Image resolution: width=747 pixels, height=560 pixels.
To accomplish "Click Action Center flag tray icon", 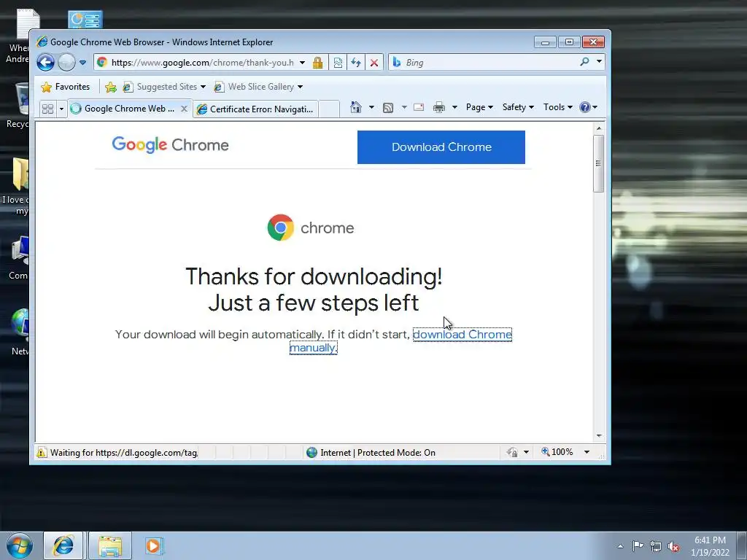I will (x=638, y=546).
